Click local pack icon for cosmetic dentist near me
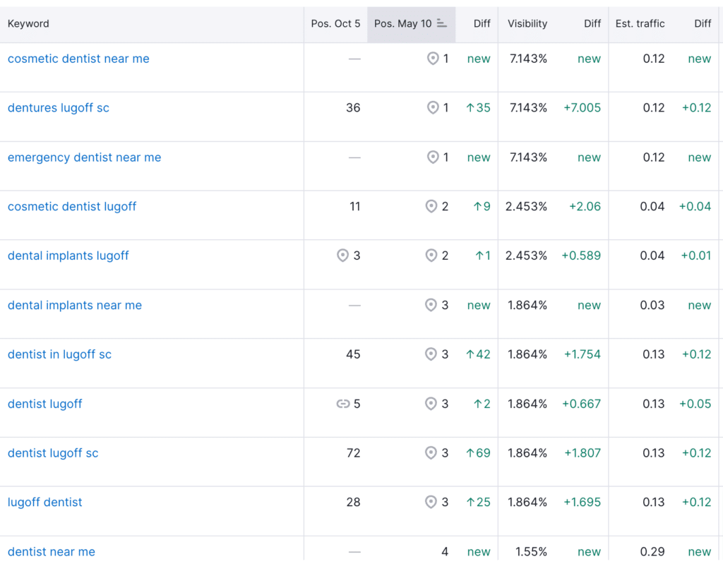The image size is (723, 588). coord(433,59)
